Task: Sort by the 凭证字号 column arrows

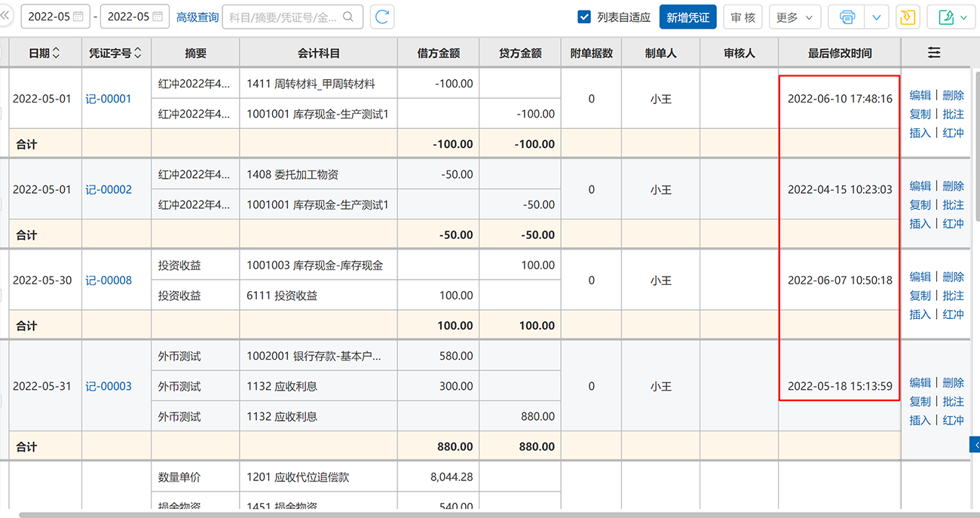Action: [x=138, y=54]
